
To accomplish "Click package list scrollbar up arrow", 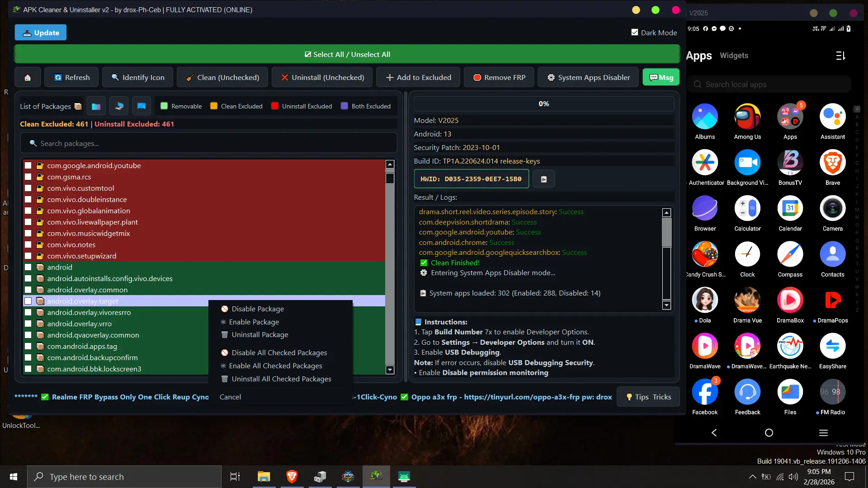I will [x=390, y=164].
